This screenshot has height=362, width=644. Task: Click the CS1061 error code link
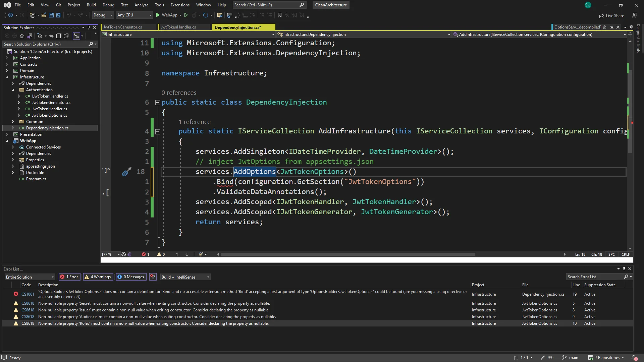point(28,294)
